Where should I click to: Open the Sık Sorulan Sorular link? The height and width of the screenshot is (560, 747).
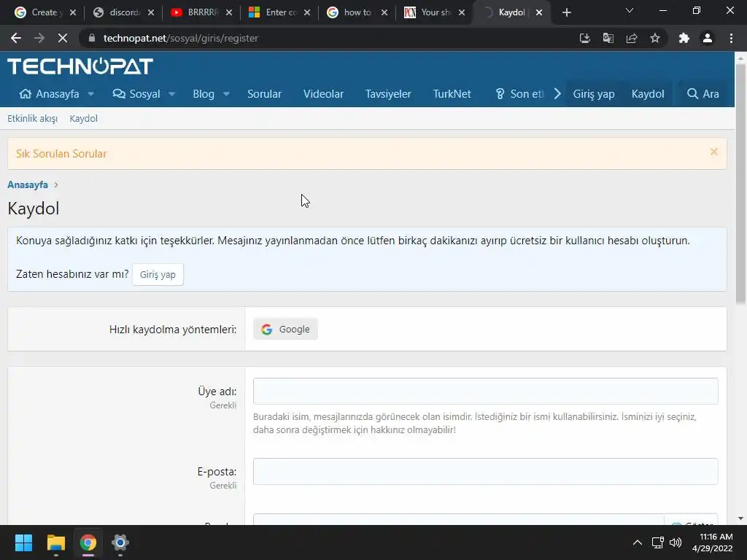tap(61, 154)
